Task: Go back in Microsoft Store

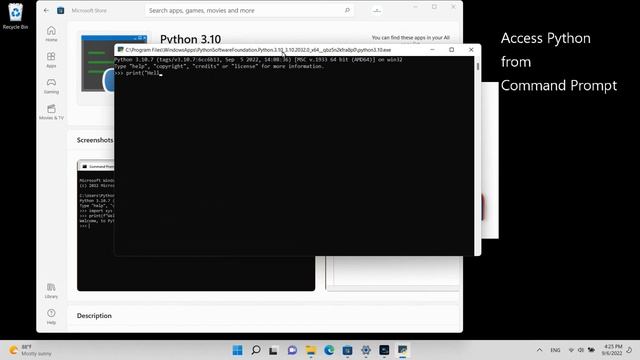Action: coord(46,10)
